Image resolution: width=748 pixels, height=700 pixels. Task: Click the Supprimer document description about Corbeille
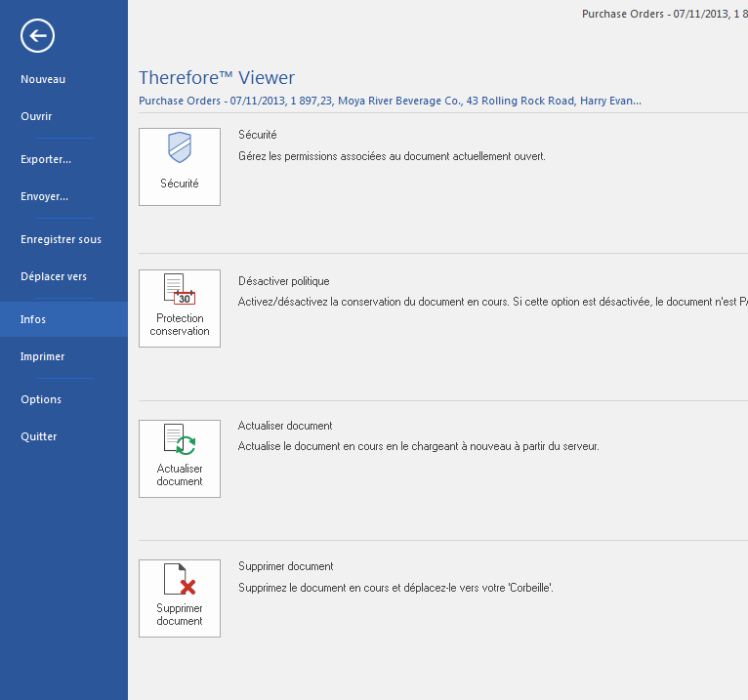point(396,588)
